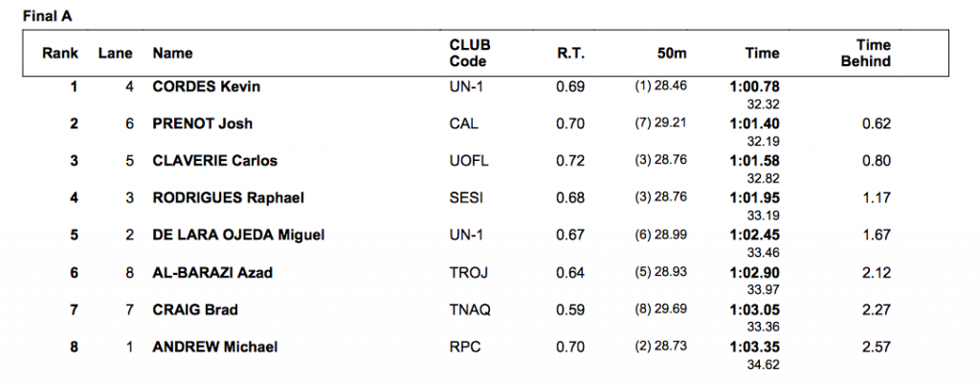Select swimmer name CORDES Kevin
Viewport: 980px width, 386px height.
[x=207, y=86]
